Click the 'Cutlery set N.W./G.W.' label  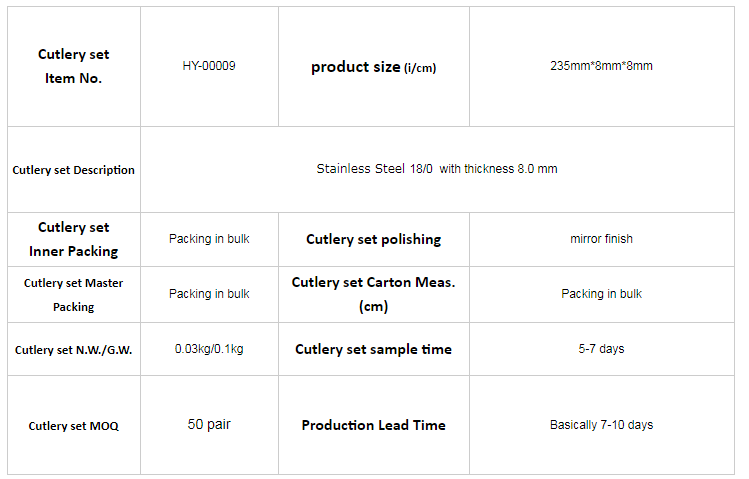(x=74, y=350)
